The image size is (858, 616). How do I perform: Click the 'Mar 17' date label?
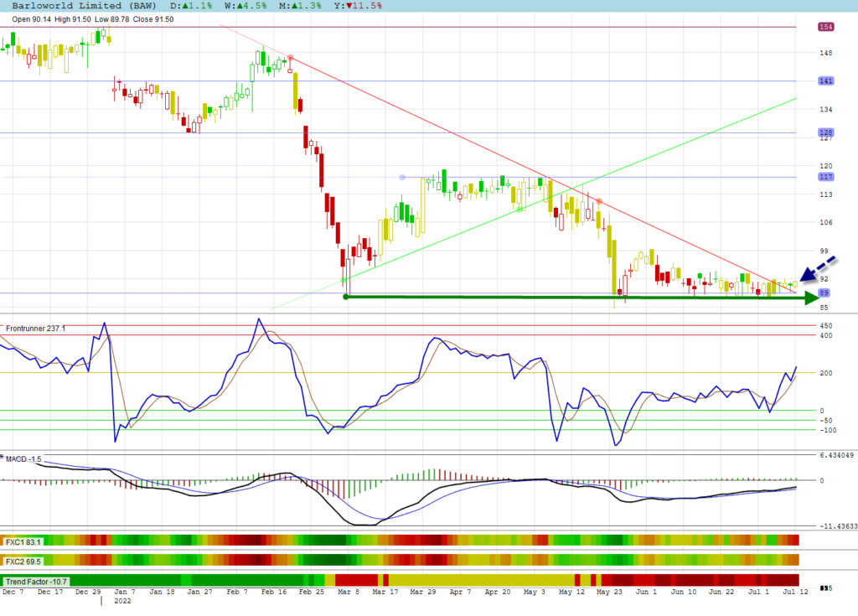pos(385,592)
